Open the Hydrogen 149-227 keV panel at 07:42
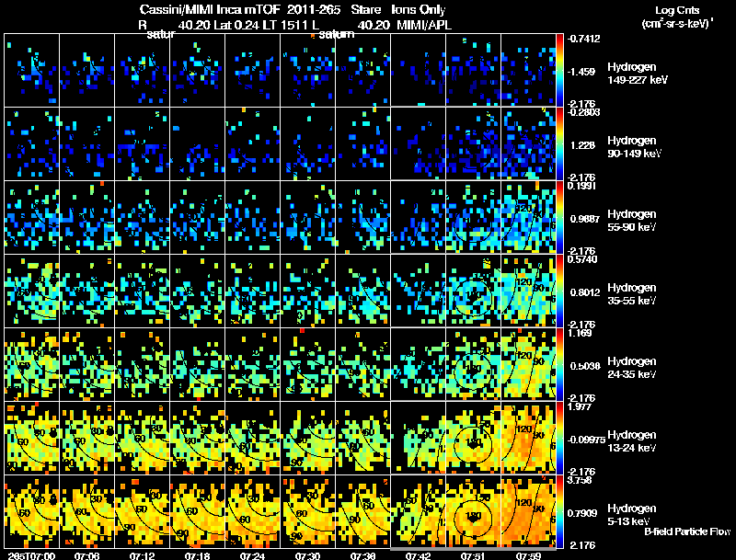This screenshot has height=560, width=736. tap(419, 71)
